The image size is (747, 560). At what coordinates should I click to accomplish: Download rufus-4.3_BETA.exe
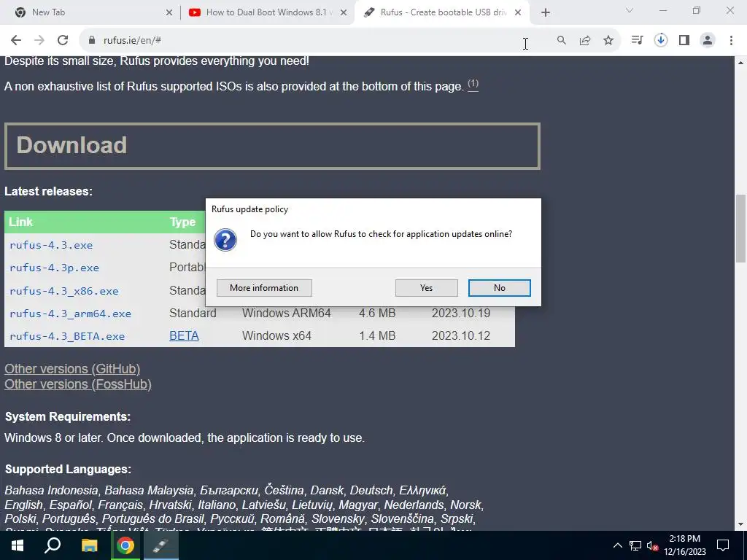66,336
